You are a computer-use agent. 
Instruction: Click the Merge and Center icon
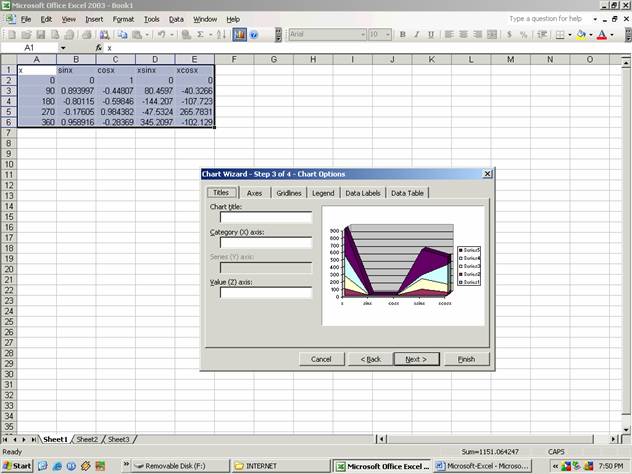[x=492, y=35]
